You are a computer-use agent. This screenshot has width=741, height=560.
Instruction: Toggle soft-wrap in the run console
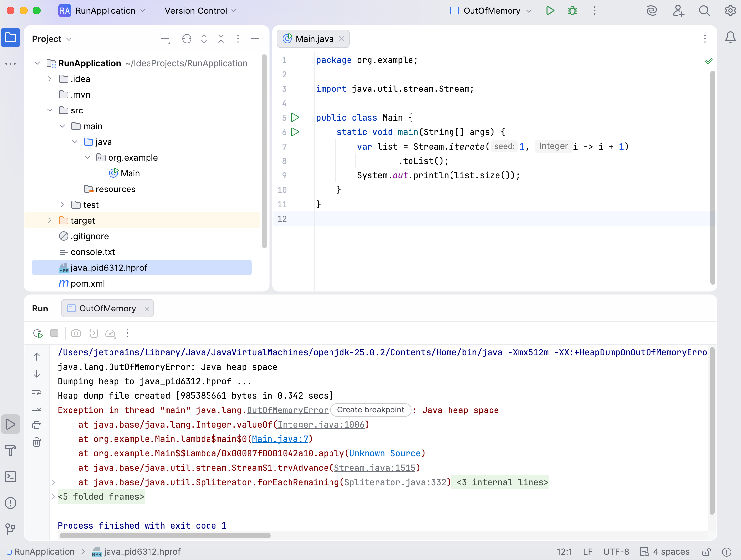click(x=37, y=391)
